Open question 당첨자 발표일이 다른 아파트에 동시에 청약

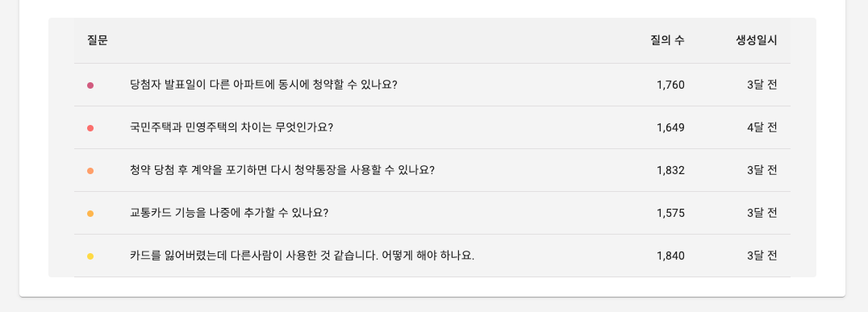click(x=264, y=85)
